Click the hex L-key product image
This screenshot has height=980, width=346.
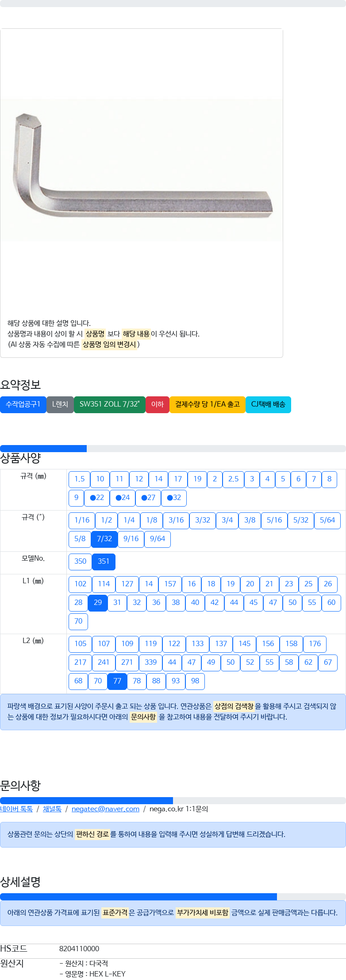(142, 170)
